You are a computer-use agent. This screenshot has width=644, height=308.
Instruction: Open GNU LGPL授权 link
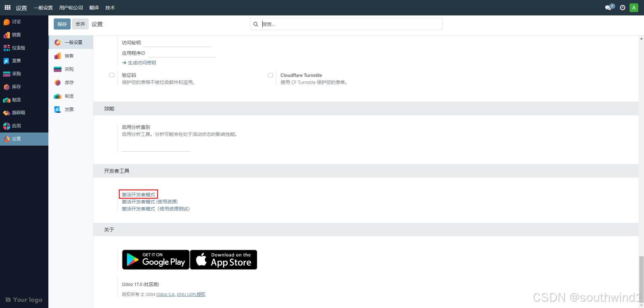coord(191,294)
